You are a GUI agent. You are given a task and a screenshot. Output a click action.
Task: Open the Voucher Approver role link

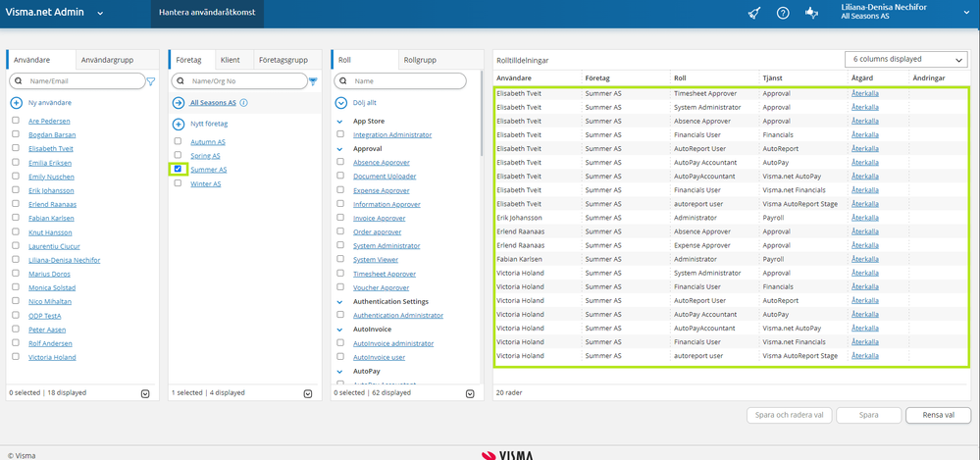point(382,287)
